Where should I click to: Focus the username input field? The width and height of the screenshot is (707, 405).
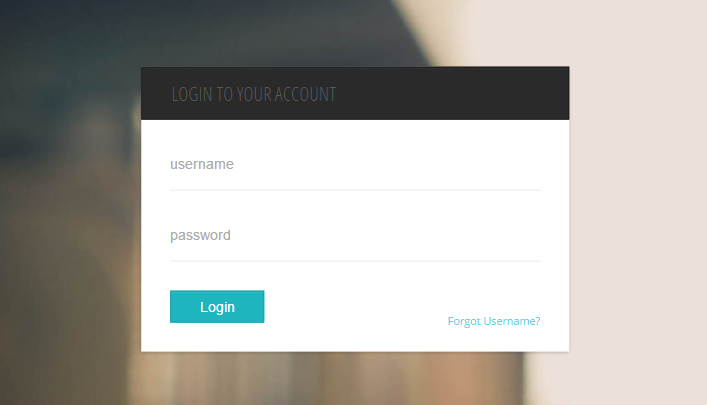(x=355, y=165)
